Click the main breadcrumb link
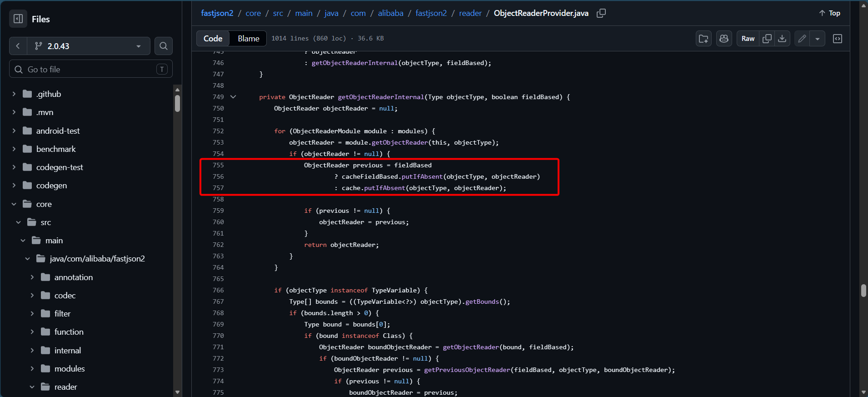This screenshot has width=868, height=397. tap(304, 13)
